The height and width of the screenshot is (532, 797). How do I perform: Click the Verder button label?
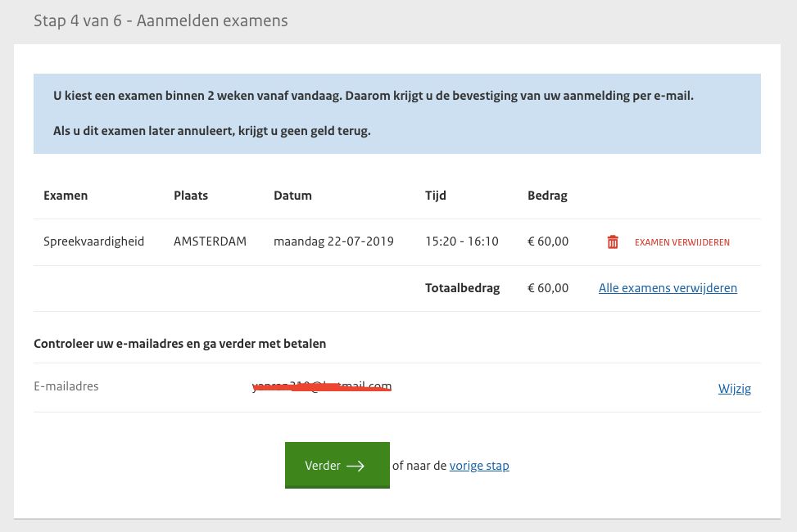[323, 466]
